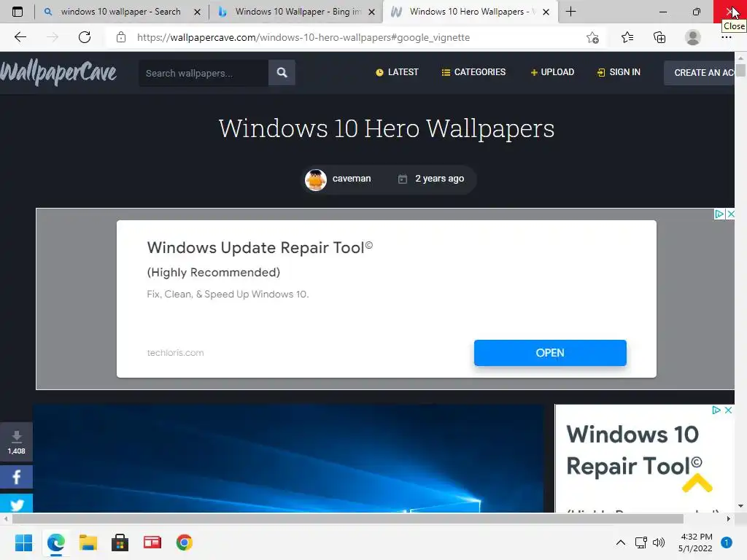Share wallpaper on Facebook
This screenshot has width=747, height=560.
(16, 477)
